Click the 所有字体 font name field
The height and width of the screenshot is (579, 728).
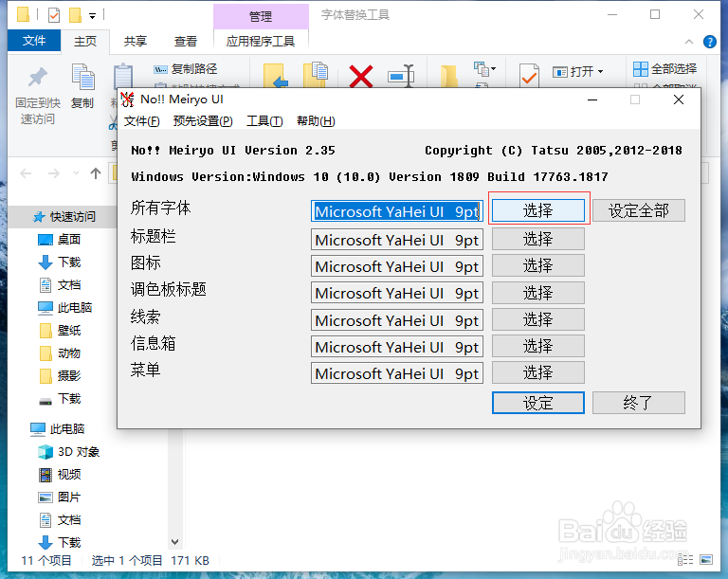(397, 211)
